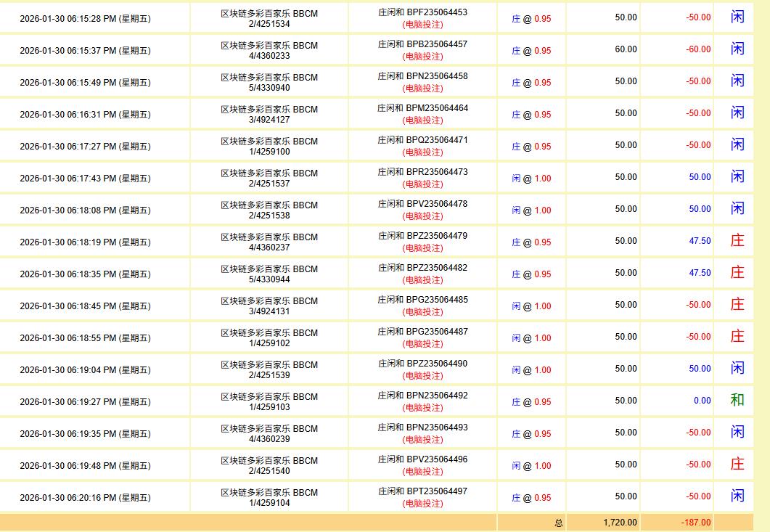This screenshot has width=770, height=532.
Task: Click bet ID BPN235064492
Action: click(x=437, y=396)
